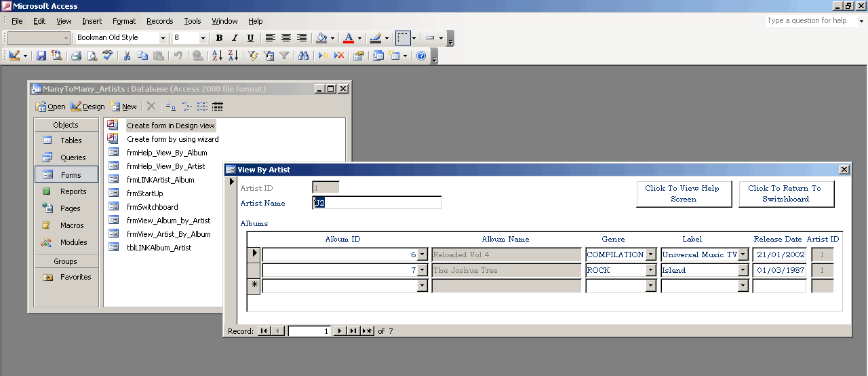Open Font Color dropdown arrow
Viewport: 868px width, 376px height.
pos(359,38)
